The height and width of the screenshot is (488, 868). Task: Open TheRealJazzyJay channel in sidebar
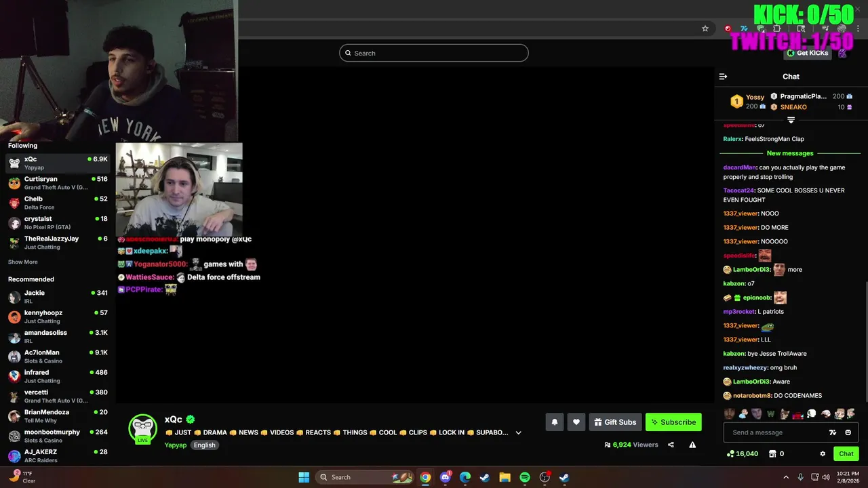pos(58,243)
